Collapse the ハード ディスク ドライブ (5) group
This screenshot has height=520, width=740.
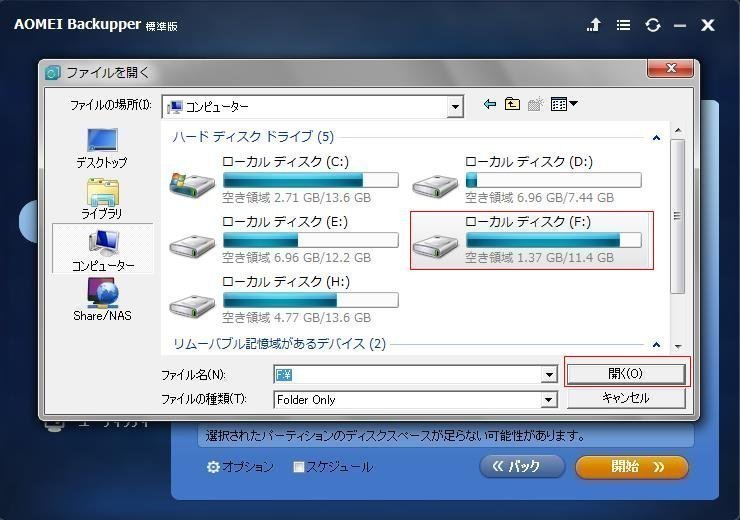click(656, 138)
